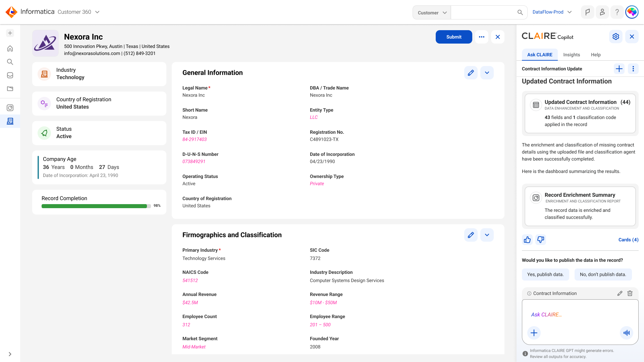Image resolution: width=644 pixels, height=362 pixels.
Task: Click the flag icon in top bar
Action: tap(588, 12)
